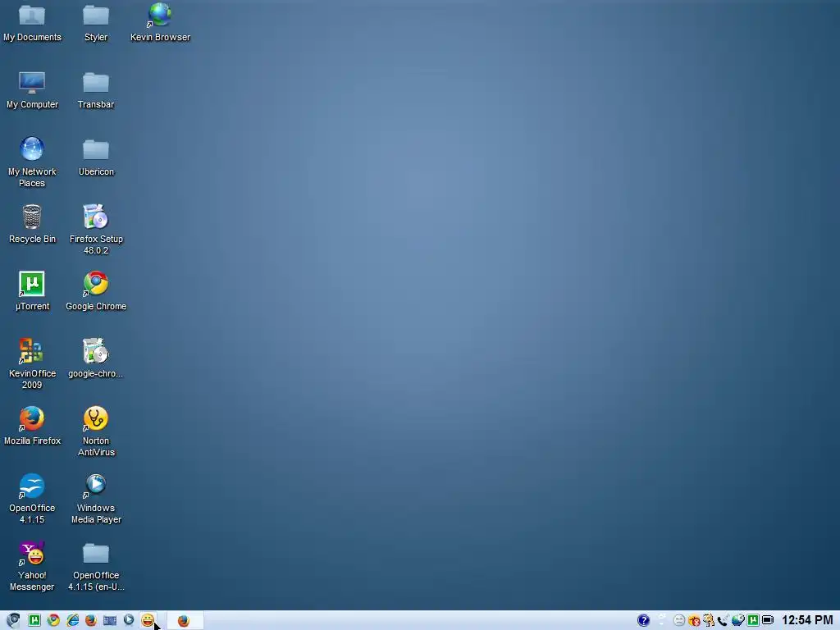Launch Windows Media Player from quick launch
The image size is (840, 630).
point(129,620)
